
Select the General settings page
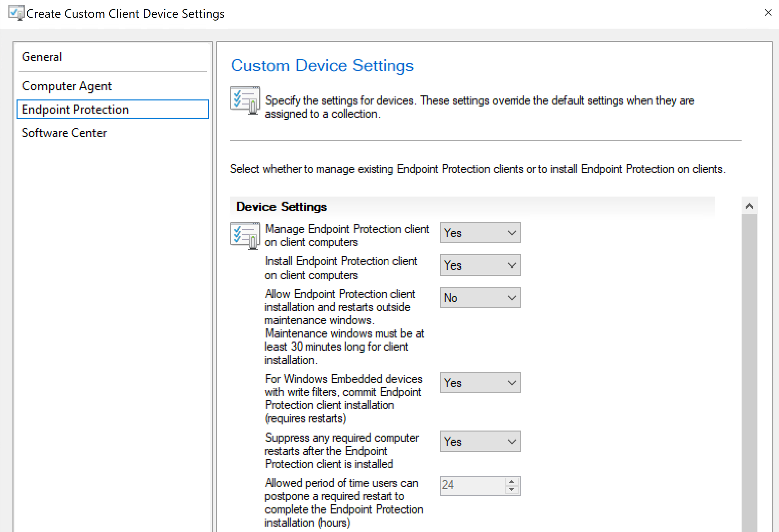click(42, 57)
